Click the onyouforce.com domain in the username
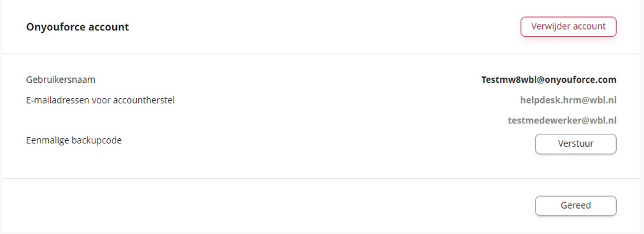Viewport: 644px width, 234px height. coord(581,80)
